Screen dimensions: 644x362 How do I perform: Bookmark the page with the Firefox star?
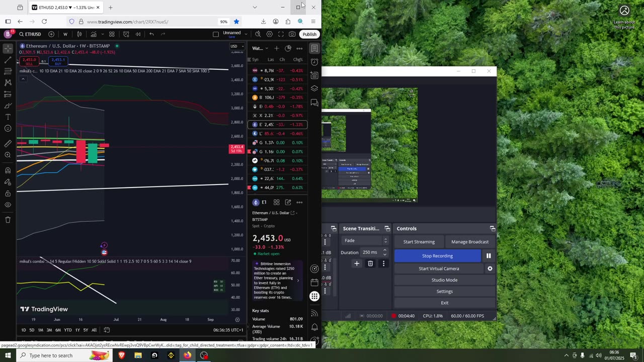click(x=236, y=22)
